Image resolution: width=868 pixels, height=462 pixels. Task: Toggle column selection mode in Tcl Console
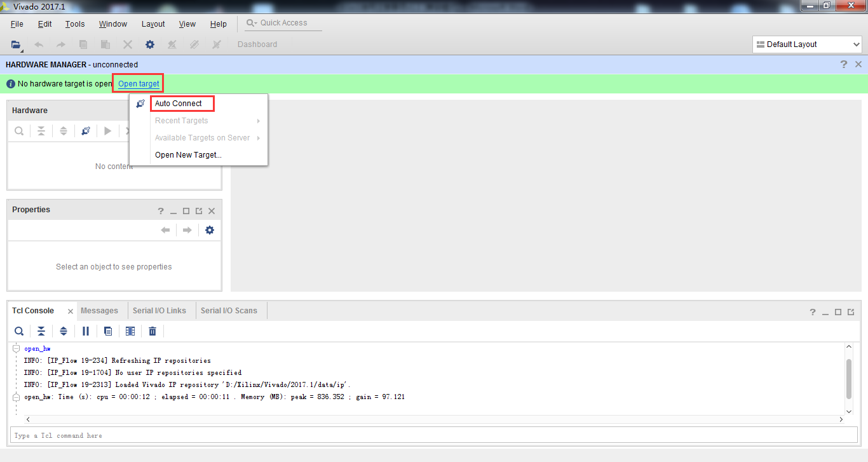[130, 331]
